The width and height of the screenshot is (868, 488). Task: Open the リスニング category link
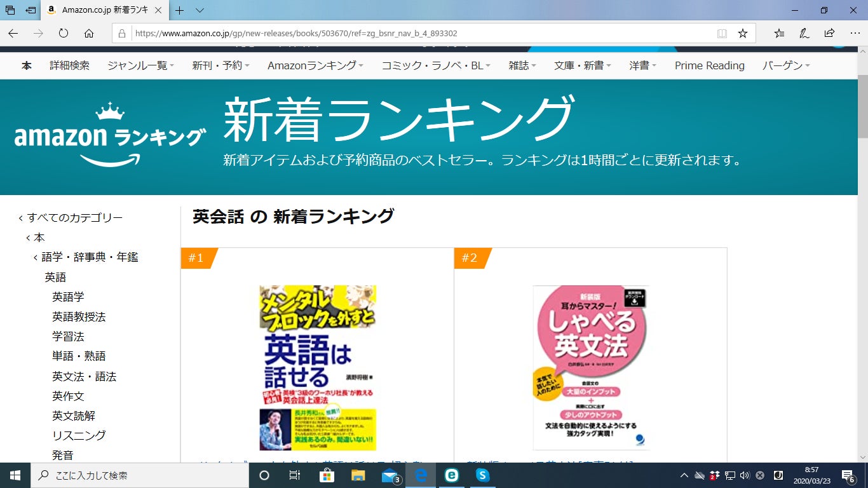(x=79, y=435)
